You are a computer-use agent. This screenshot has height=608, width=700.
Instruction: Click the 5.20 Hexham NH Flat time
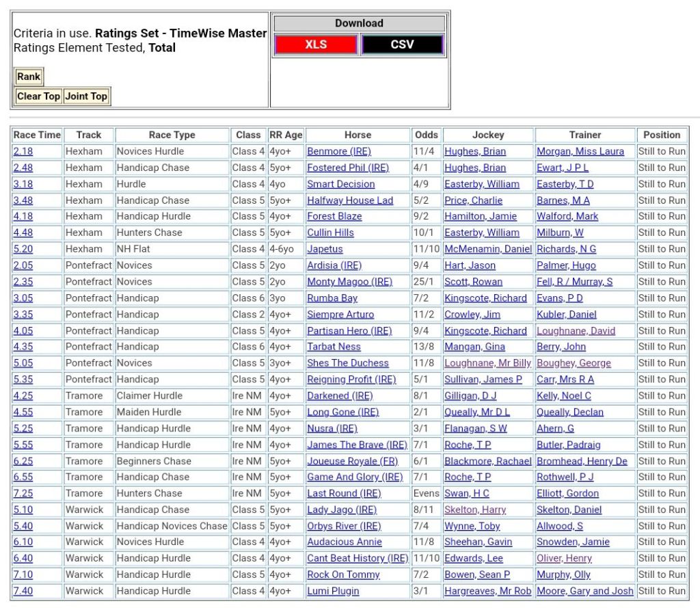point(23,249)
